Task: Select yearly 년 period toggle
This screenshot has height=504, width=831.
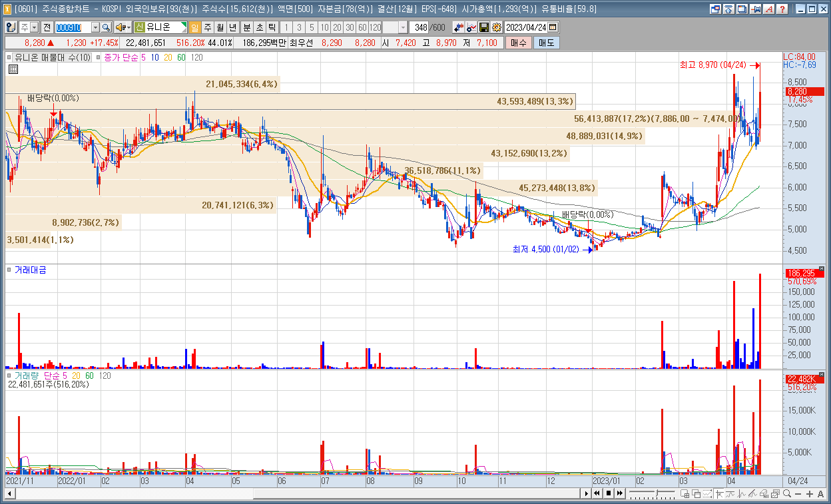Action: click(x=232, y=27)
